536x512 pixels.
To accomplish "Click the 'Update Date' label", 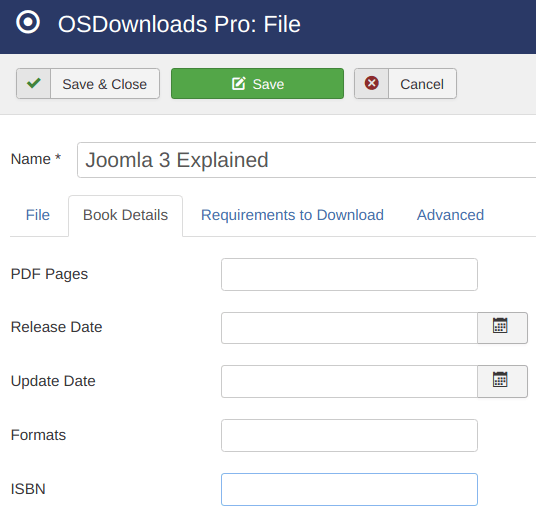I will [53, 381].
